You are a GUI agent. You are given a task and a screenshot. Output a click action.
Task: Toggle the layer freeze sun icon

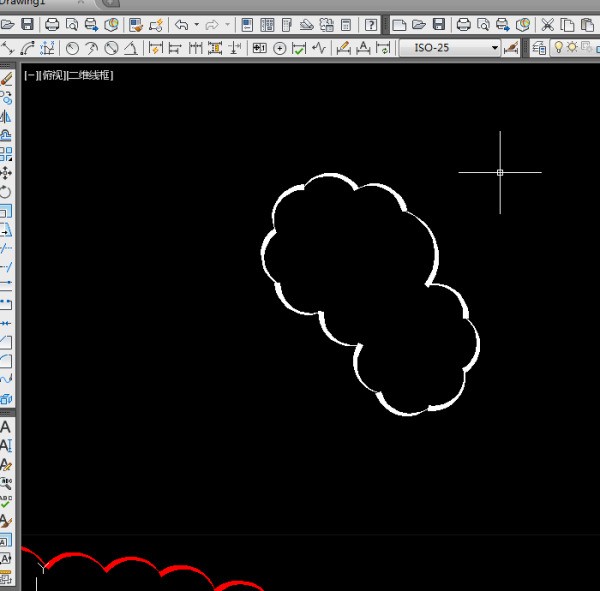pyautogui.click(x=573, y=48)
